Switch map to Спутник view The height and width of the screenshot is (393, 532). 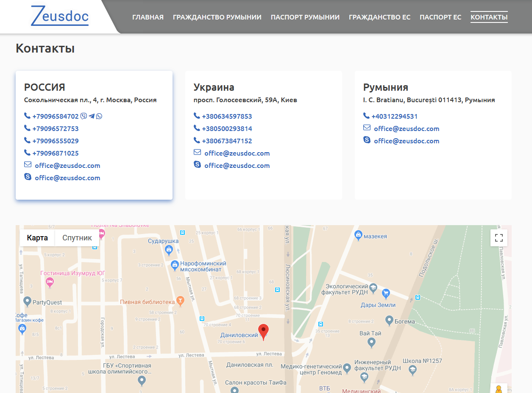[77, 238]
